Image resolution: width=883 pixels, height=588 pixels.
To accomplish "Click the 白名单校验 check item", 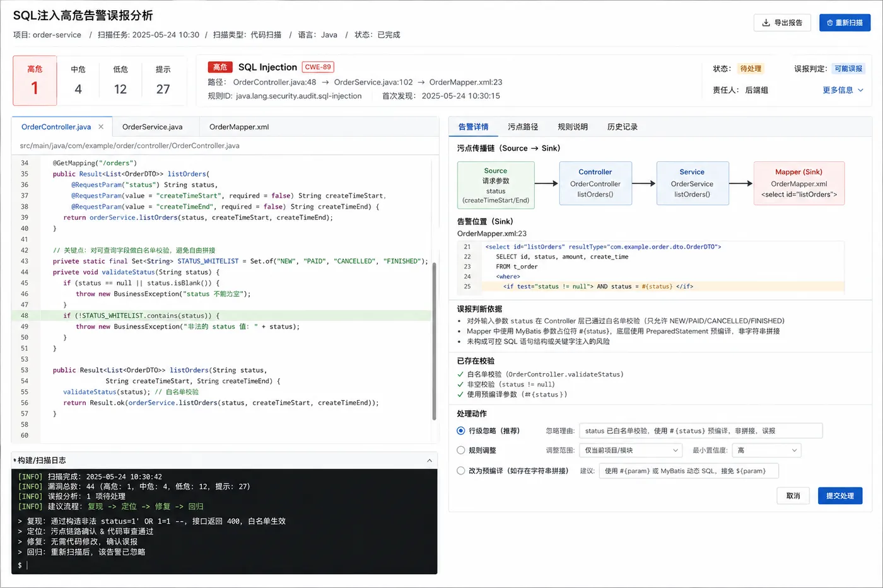I will click(x=540, y=374).
